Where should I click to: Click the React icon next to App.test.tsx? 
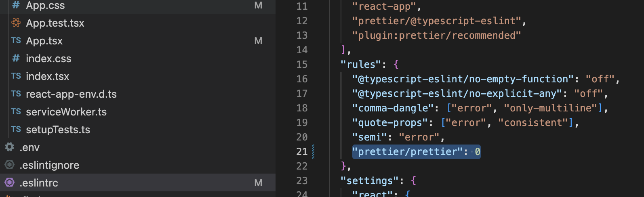(x=16, y=23)
